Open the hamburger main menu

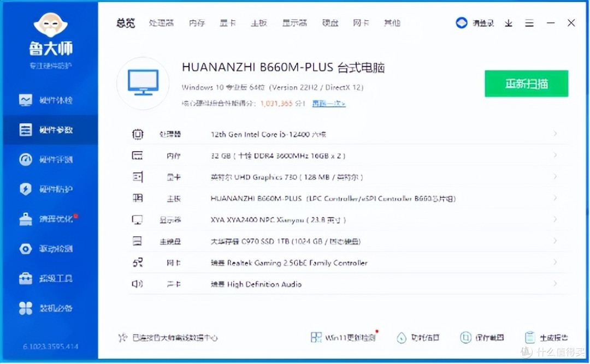point(529,23)
